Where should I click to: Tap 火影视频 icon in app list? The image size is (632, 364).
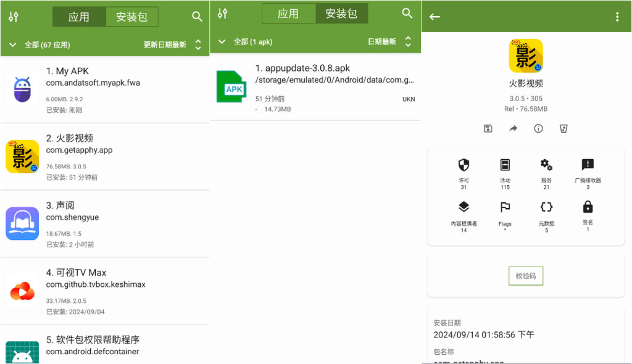(22, 157)
